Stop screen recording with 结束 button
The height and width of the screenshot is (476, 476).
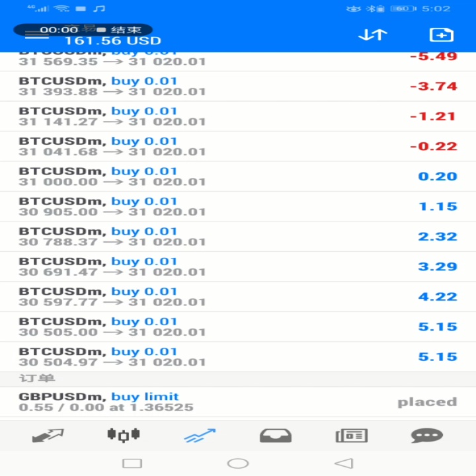[126, 30]
